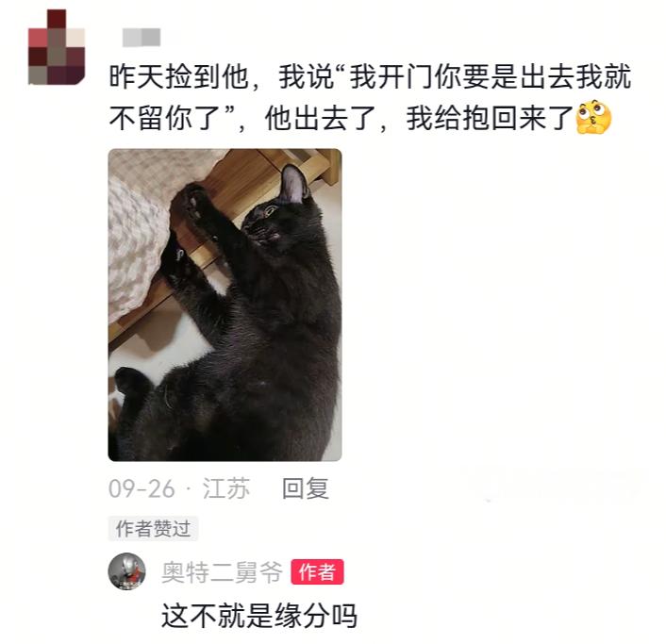Click the 09-26 date stamp
The width and height of the screenshot is (666, 644).
point(142,488)
